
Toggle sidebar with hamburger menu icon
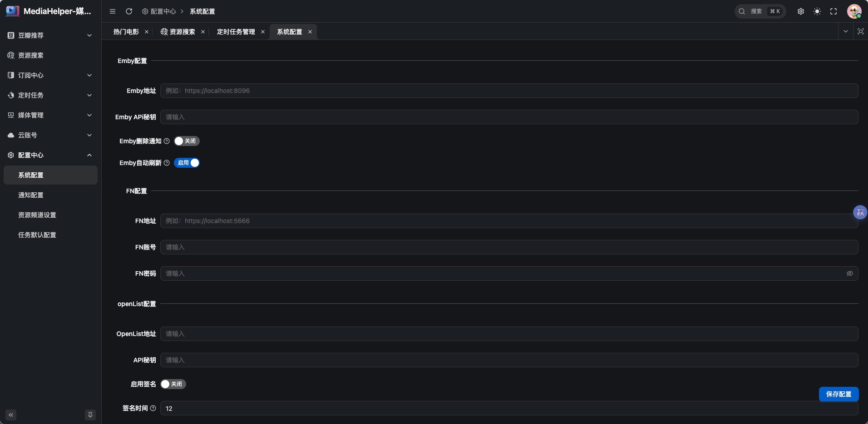[113, 11]
